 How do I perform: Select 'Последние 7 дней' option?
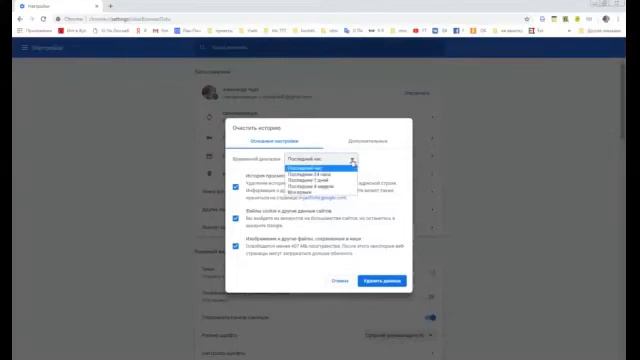(x=321, y=180)
